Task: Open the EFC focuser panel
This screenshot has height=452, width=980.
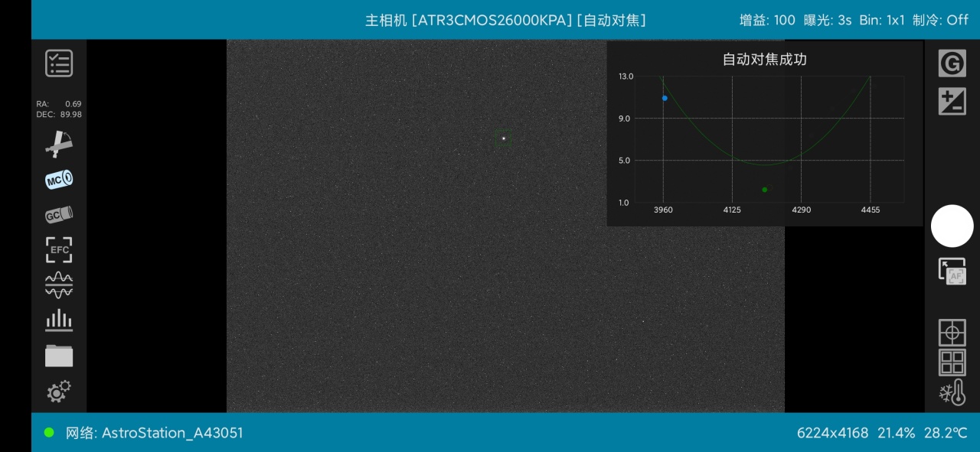Action: (x=59, y=250)
